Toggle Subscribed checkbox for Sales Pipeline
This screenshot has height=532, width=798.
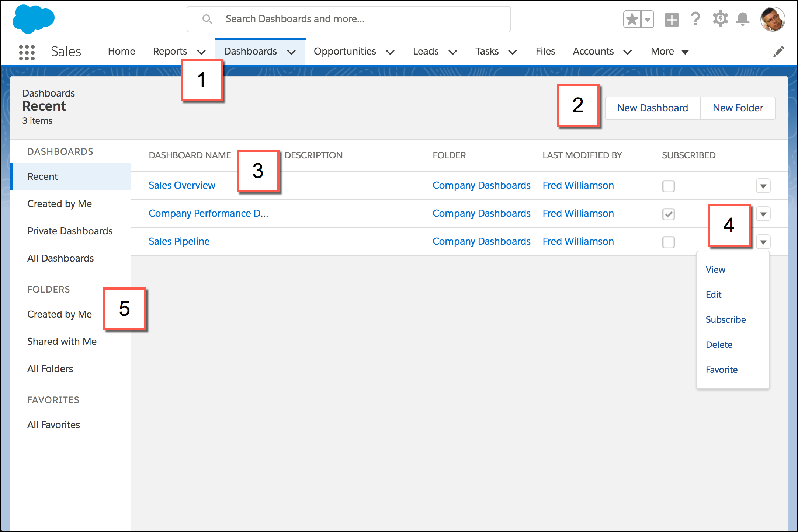[668, 242]
